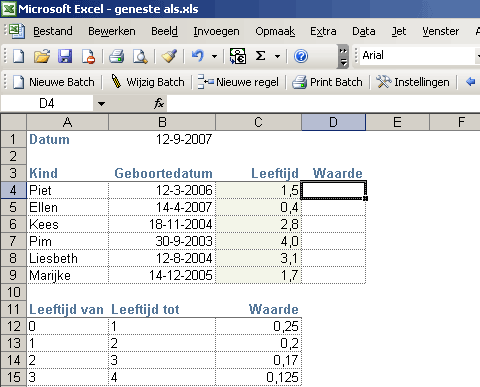Viewport: 480px width, 387px height.
Task: Expand the AutoSum functions dropdown arrow
Action: click(277, 56)
